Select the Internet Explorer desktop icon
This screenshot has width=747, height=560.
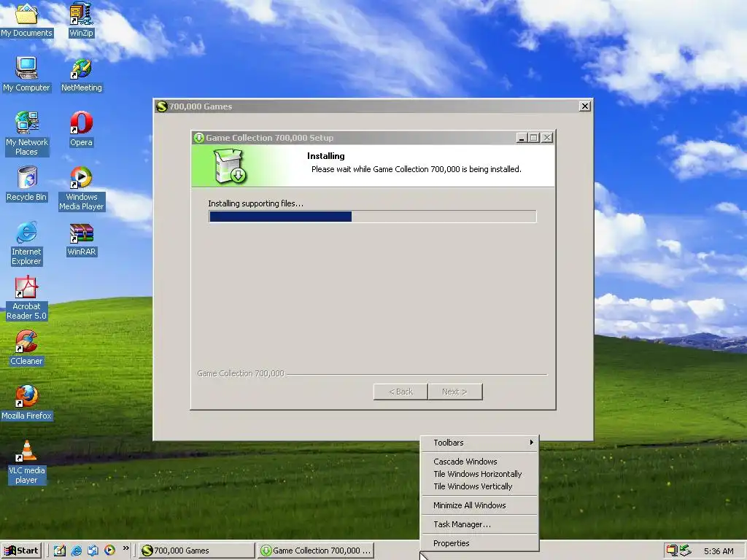coord(26,243)
